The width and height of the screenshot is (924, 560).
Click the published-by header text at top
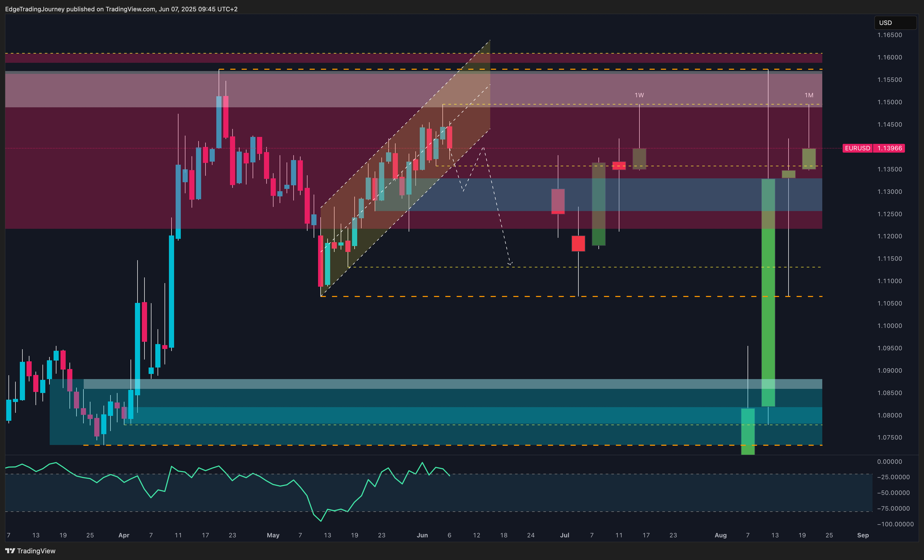pyautogui.click(x=121, y=9)
